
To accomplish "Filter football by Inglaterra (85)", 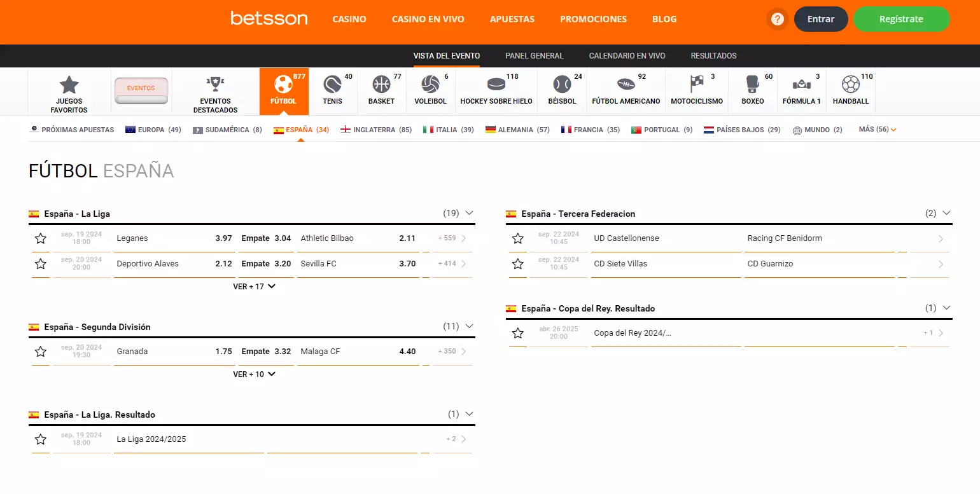I will click(x=377, y=130).
